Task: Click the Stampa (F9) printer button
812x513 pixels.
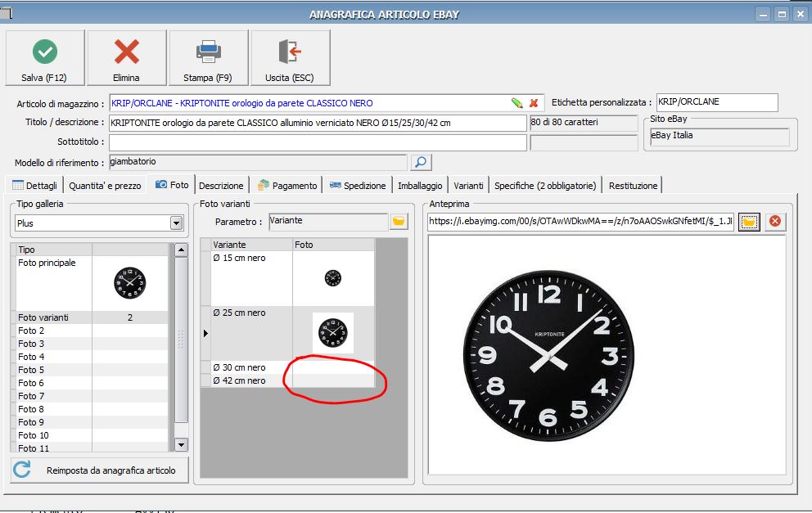Action: 208,57
